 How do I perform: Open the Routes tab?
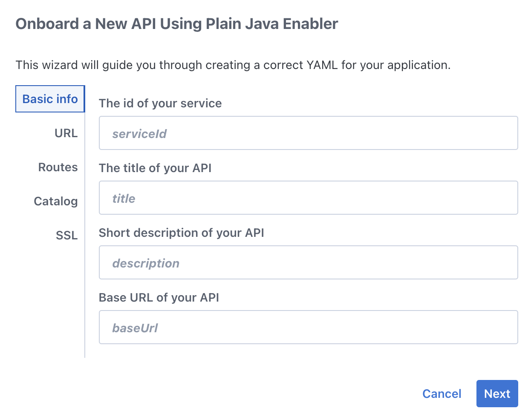58,167
